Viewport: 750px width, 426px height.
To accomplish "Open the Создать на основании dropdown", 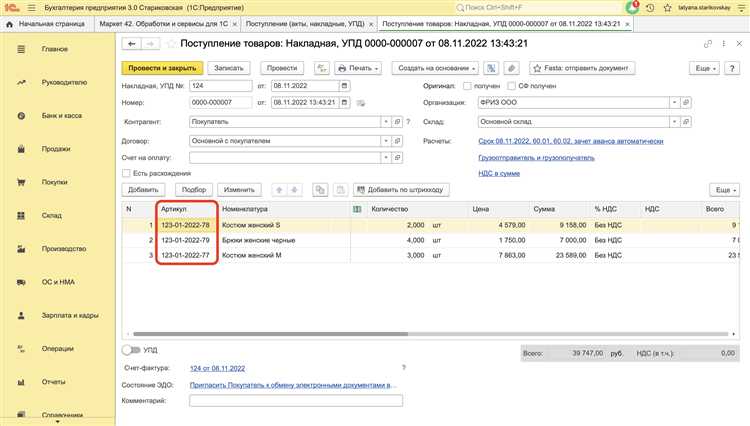I will pyautogui.click(x=435, y=68).
